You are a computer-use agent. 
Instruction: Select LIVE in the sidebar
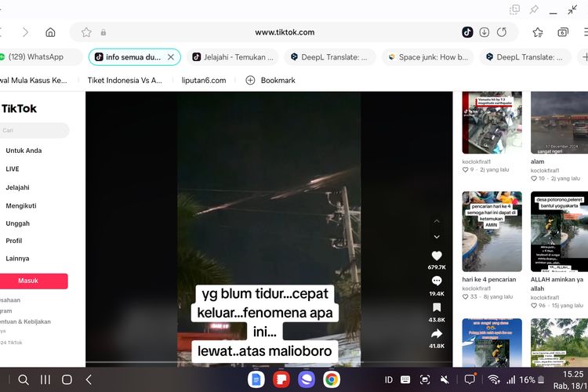[13, 169]
